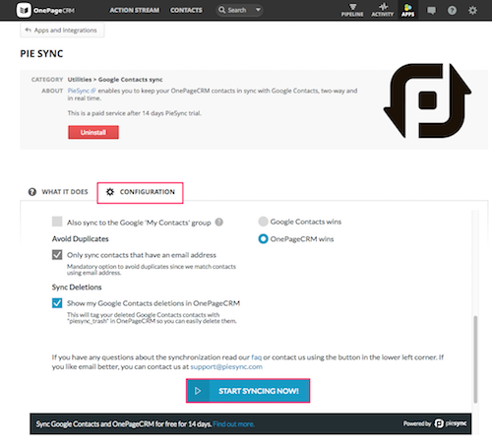Viewport: 492px width, 448px height.
Task: Click the search magnifier icon
Action: pyautogui.click(x=222, y=10)
